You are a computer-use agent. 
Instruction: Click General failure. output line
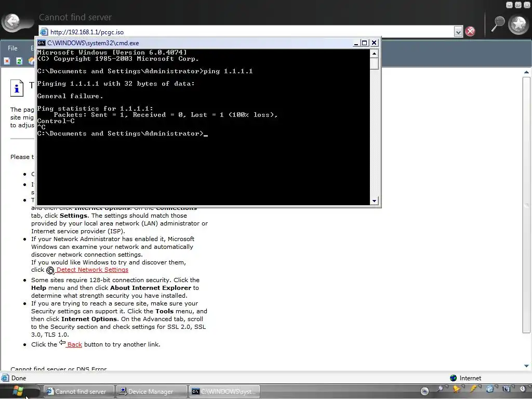(x=70, y=96)
